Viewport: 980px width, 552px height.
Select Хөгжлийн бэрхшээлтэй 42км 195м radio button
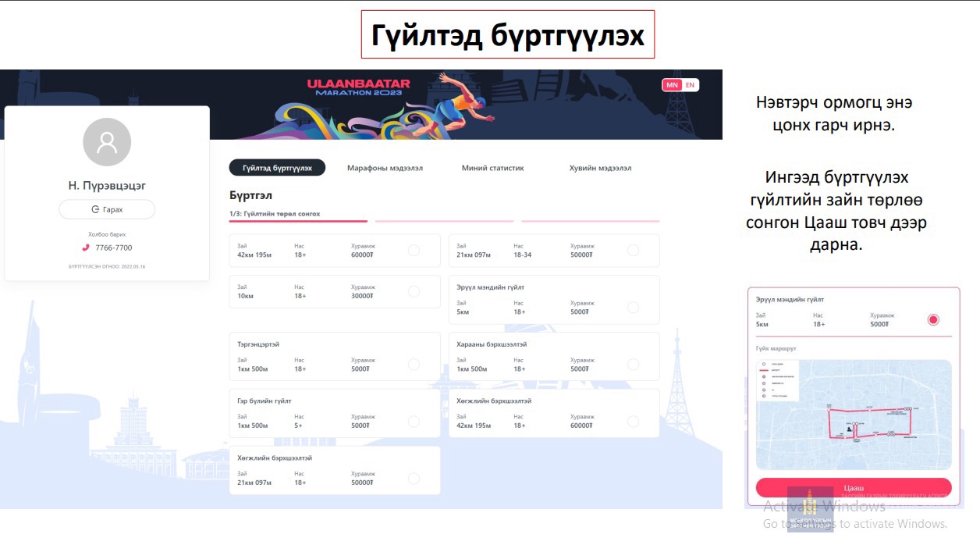(633, 421)
